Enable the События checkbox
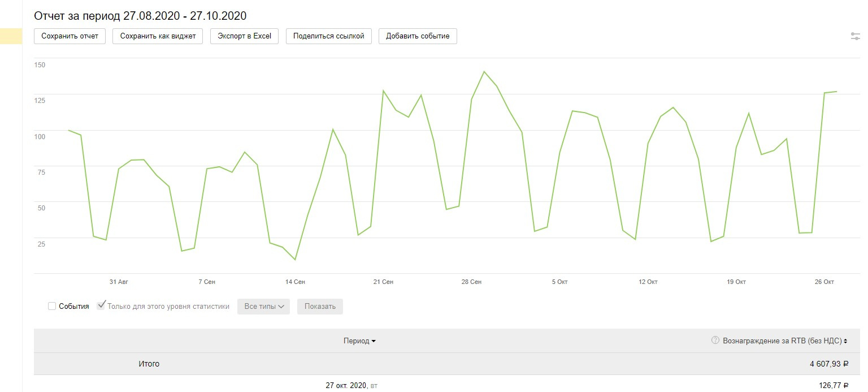Image resolution: width=868 pixels, height=392 pixels. coord(52,306)
